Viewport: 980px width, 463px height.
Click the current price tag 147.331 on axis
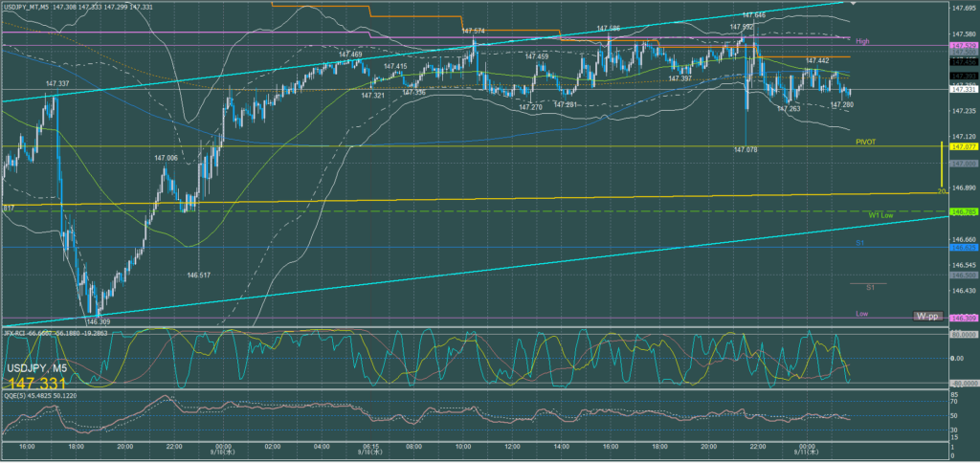(962, 90)
